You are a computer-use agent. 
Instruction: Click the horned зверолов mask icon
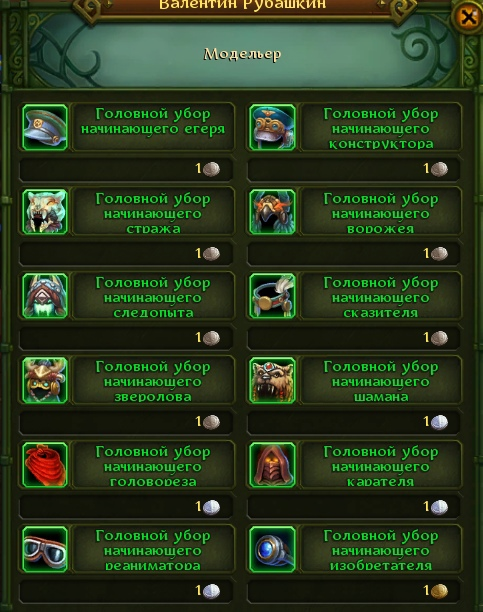(x=45, y=380)
